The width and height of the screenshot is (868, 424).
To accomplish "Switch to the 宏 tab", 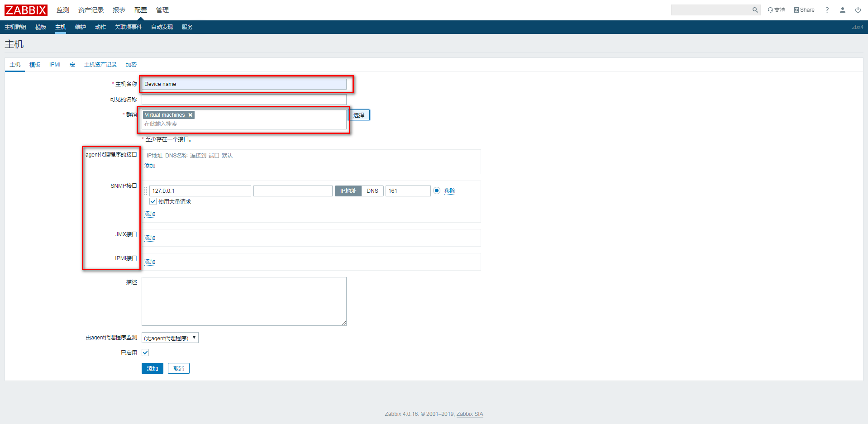I will click(x=72, y=65).
